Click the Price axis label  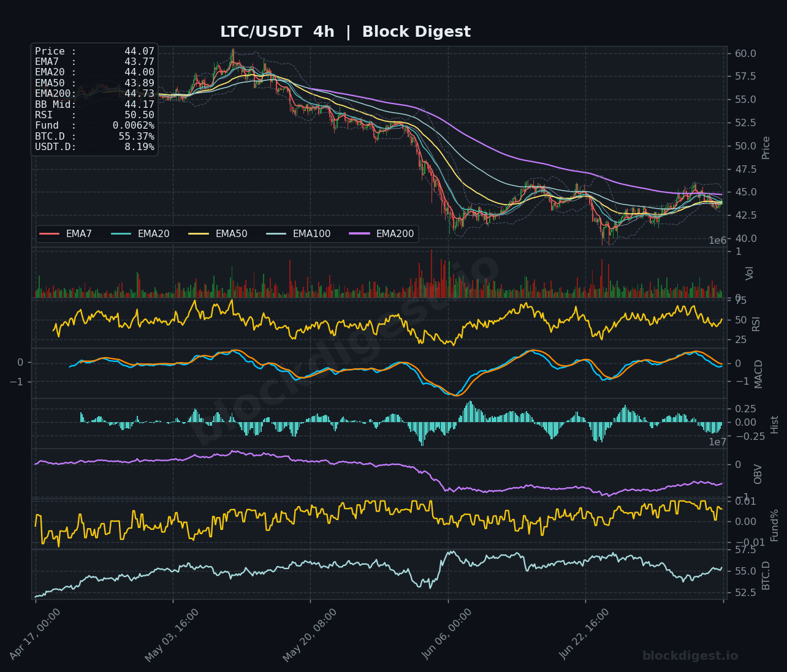[x=766, y=148]
